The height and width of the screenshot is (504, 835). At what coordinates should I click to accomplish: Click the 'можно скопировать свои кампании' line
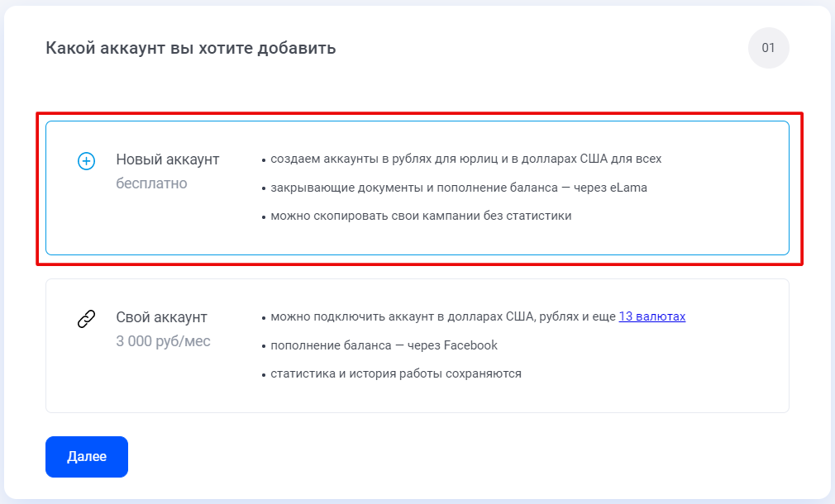[372, 216]
